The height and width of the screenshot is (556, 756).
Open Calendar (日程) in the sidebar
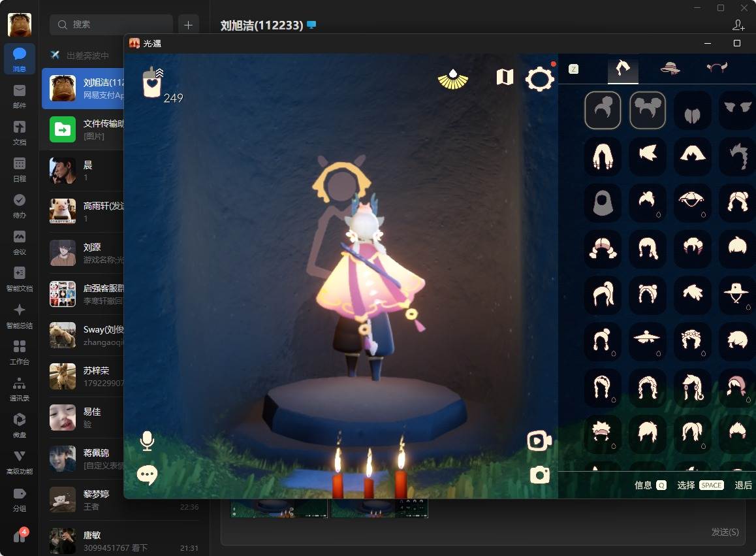click(x=20, y=169)
